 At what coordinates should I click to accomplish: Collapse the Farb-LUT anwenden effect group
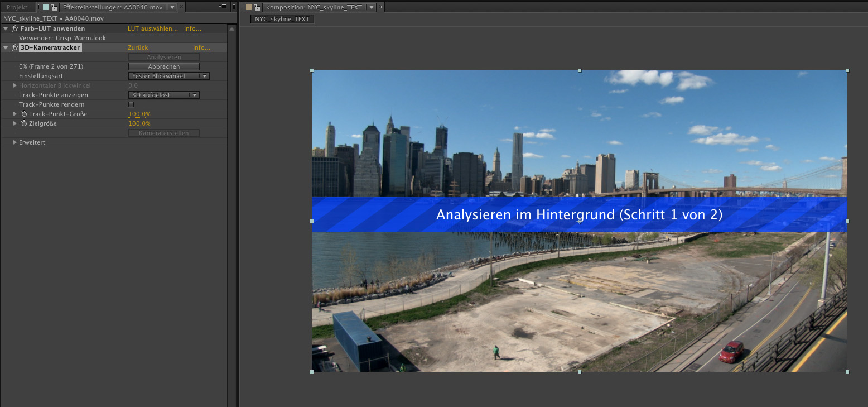click(x=6, y=28)
